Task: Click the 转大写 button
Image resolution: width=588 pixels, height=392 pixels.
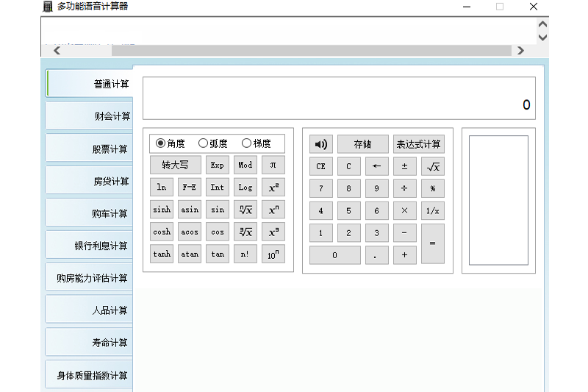Action: pos(175,165)
